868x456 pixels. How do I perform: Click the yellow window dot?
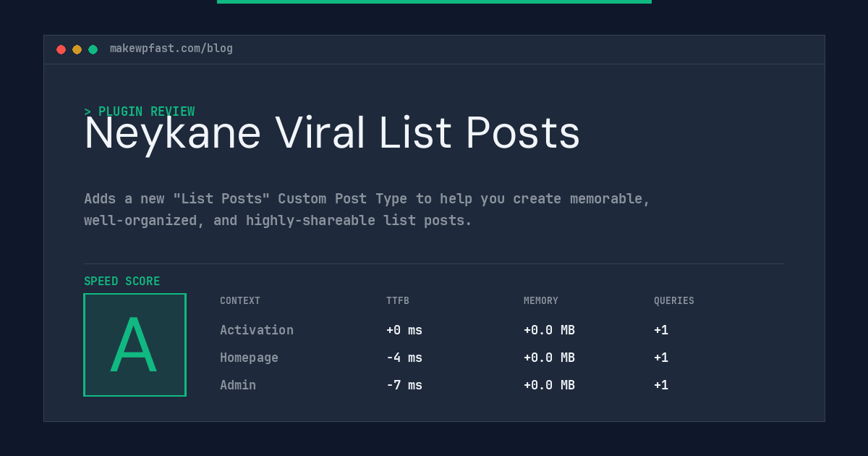(77, 49)
